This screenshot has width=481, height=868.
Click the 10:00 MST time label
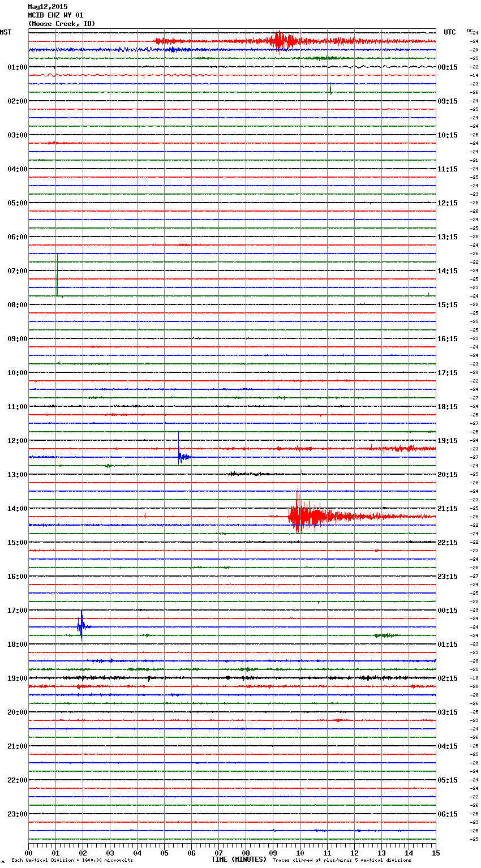pyautogui.click(x=18, y=373)
